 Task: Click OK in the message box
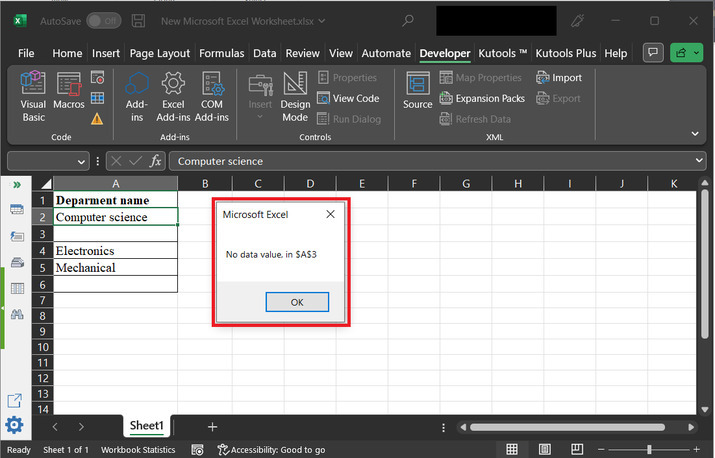tap(297, 302)
